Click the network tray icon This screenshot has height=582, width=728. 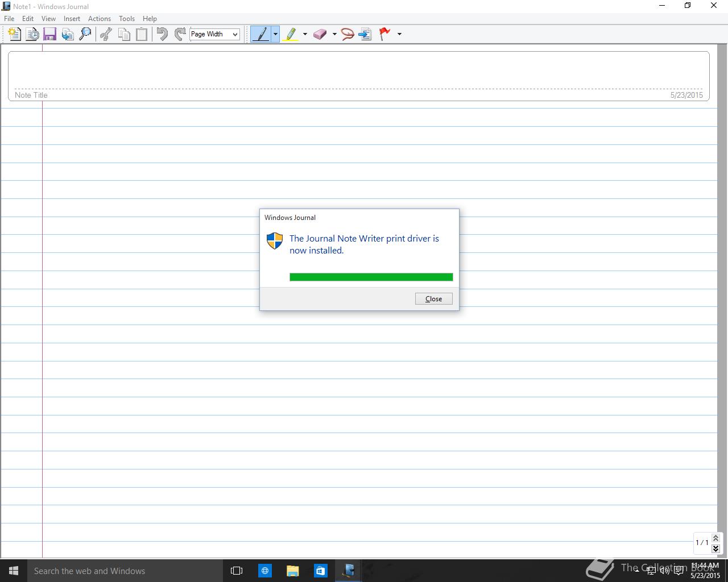pyautogui.click(x=651, y=571)
